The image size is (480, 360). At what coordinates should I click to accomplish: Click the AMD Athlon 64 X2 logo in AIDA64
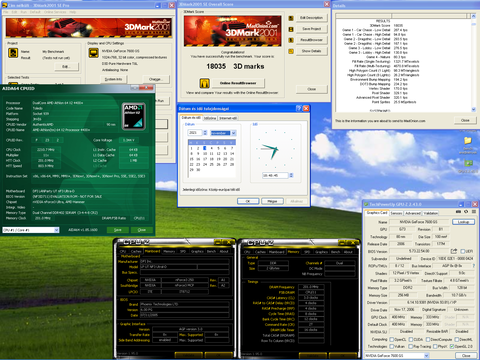pyautogui.click(x=133, y=116)
